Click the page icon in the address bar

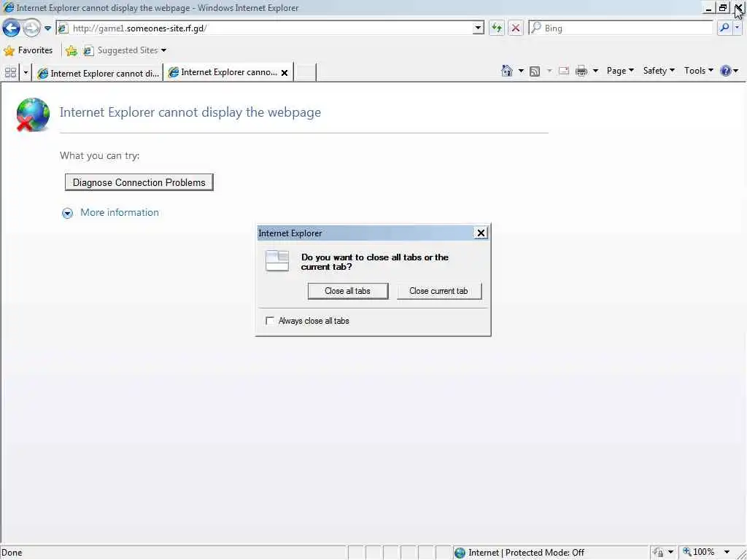click(63, 28)
